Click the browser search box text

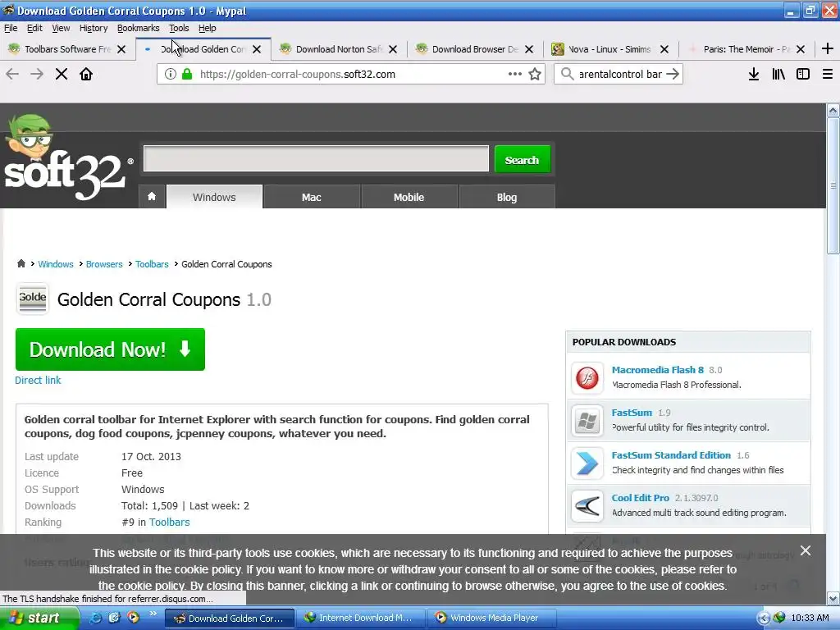tap(620, 74)
